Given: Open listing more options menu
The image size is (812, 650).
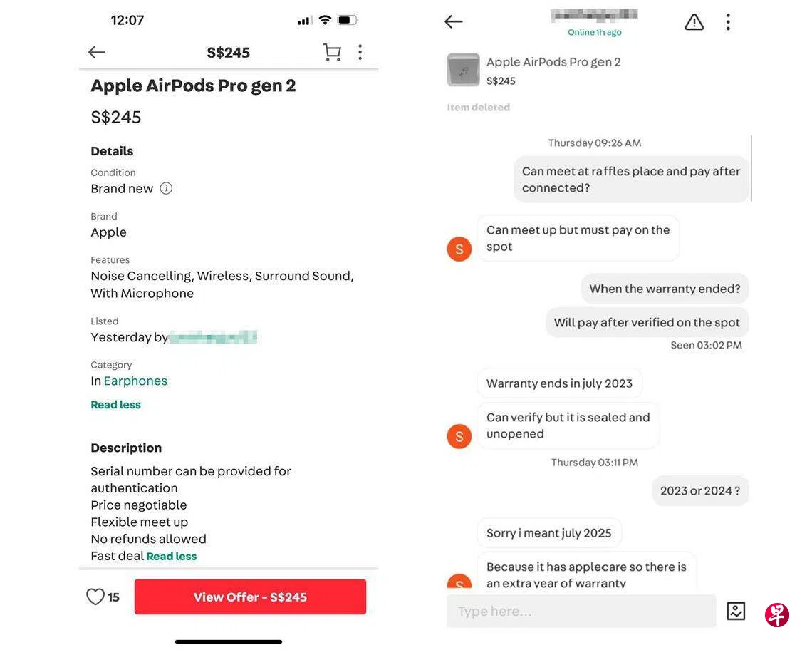Looking at the screenshot, I should (x=360, y=52).
